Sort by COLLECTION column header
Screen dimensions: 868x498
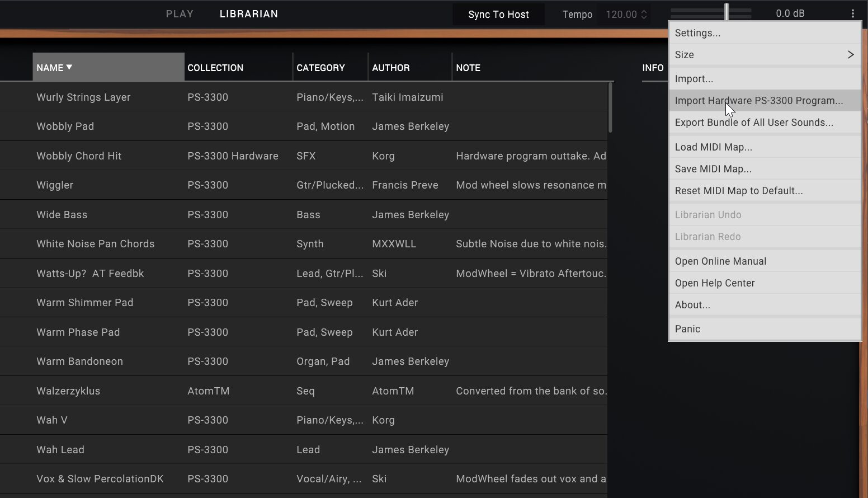point(215,68)
